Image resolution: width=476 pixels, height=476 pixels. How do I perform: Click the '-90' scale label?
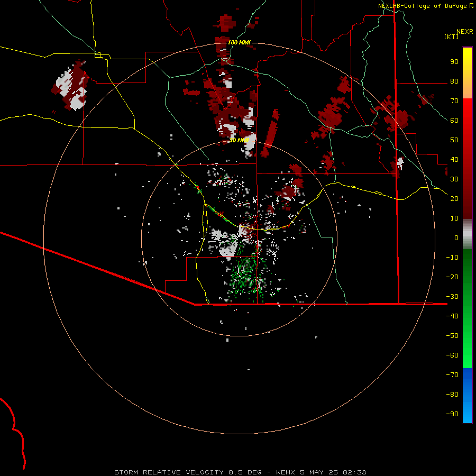point(452,414)
